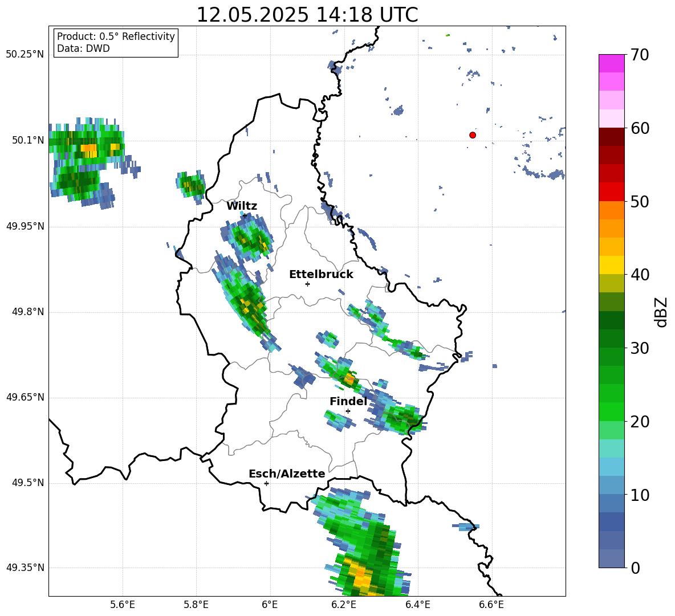The height and width of the screenshot is (616, 675).
Task: Click the 49.65°N latitude label
Action: [x=25, y=397]
